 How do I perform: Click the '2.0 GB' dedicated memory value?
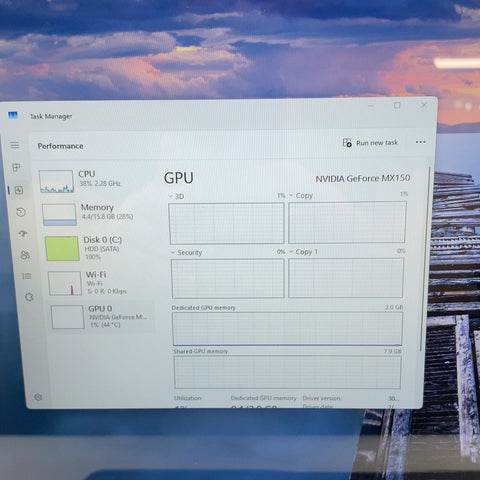click(394, 307)
